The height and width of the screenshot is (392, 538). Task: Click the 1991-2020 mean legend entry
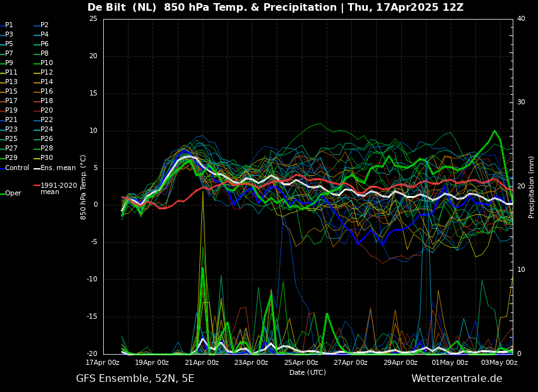[x=58, y=188]
